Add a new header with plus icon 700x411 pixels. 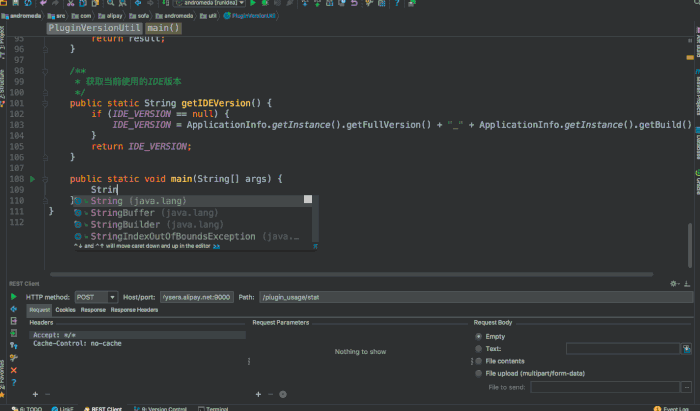coord(34,394)
